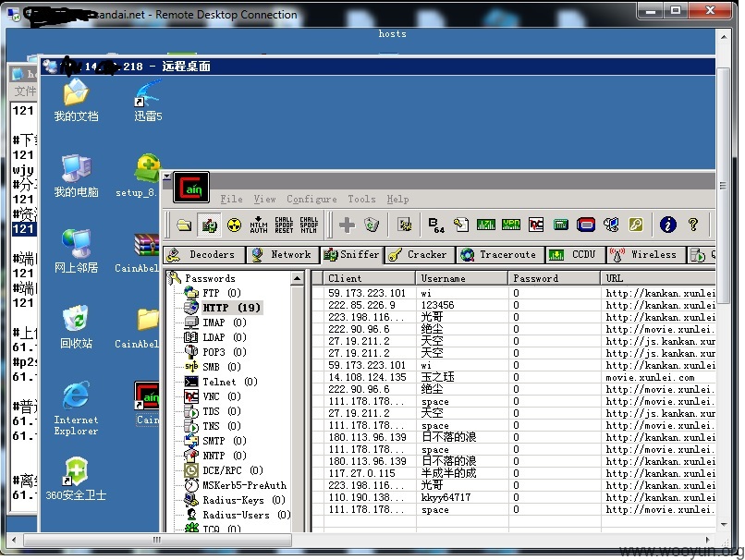Image resolution: width=745 pixels, height=560 pixels.
Task: Click the outer window horizontal scrollbar
Action: 157,540
